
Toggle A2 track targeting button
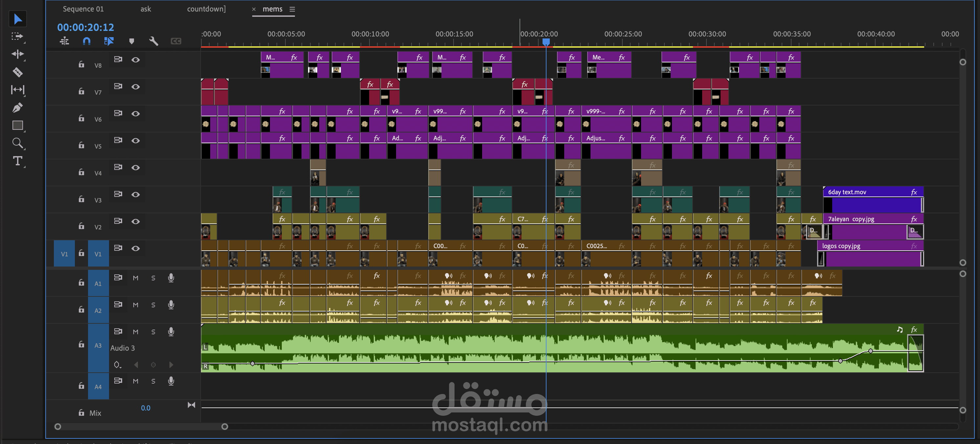coord(98,310)
